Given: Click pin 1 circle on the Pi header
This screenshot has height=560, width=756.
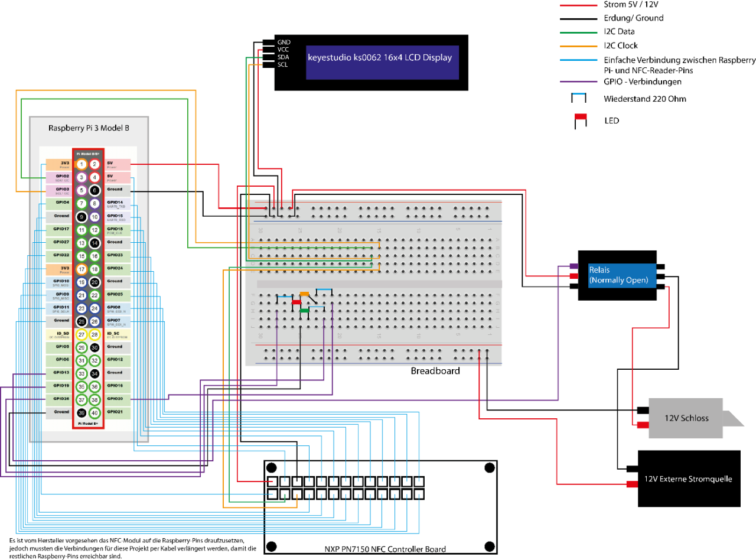Looking at the screenshot, I should pos(82,164).
